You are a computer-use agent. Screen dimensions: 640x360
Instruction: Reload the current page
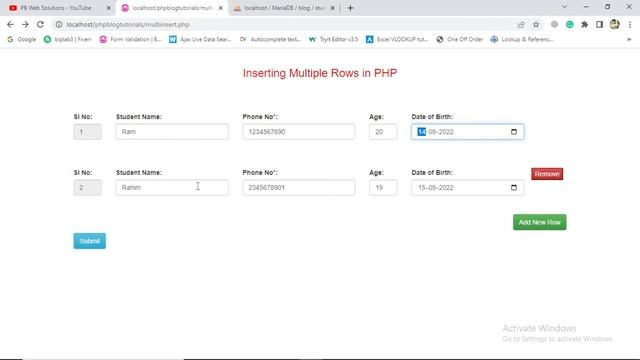click(x=40, y=24)
